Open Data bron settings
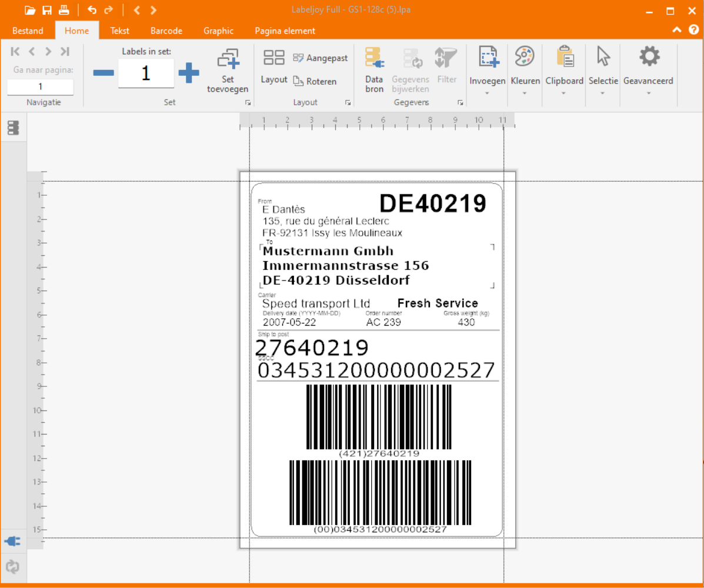 tap(375, 70)
